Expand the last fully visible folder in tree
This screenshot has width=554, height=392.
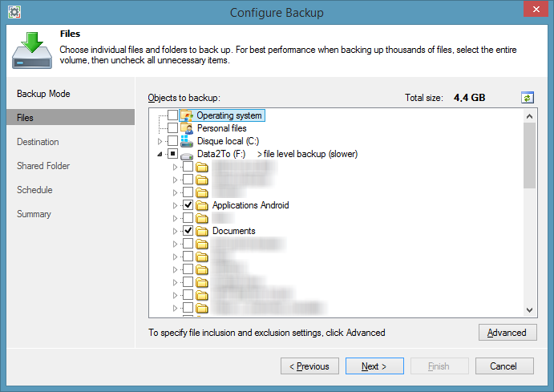(x=175, y=308)
